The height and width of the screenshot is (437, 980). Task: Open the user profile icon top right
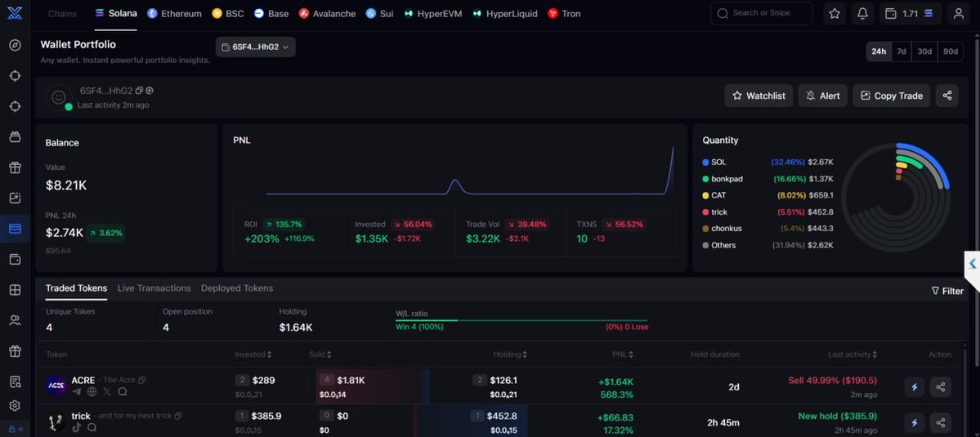tap(958, 13)
